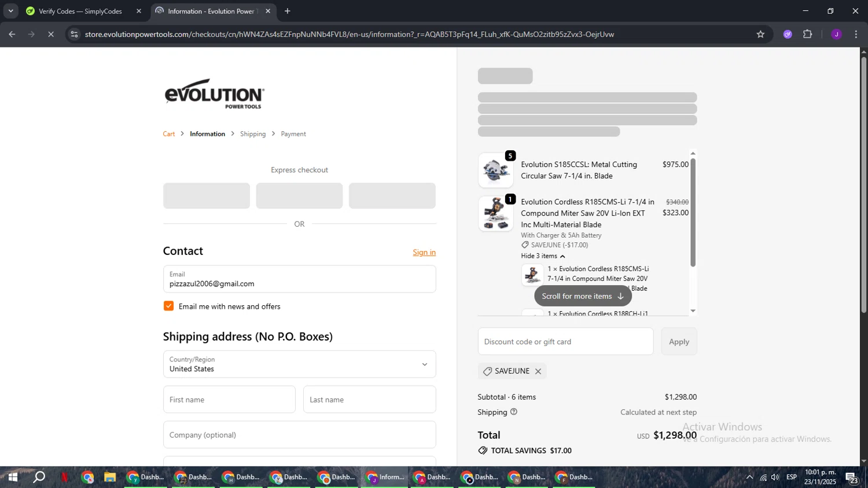Click the TOTAL SAVINGS $17.00 line
The image size is (868, 488).
tap(525, 450)
